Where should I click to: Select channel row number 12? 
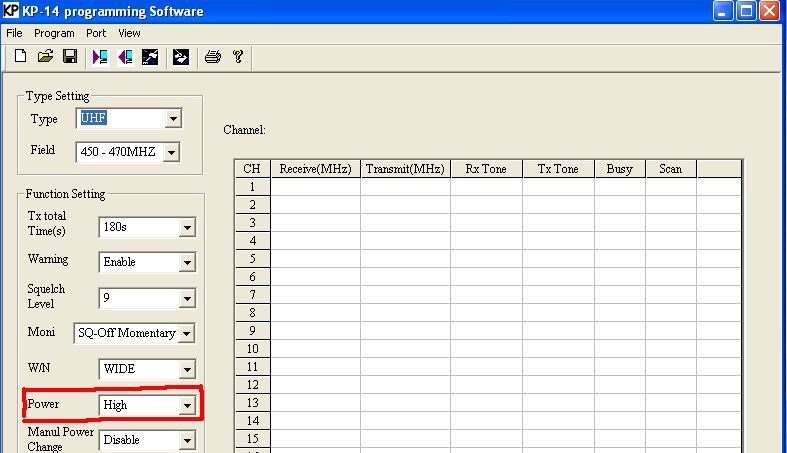pyautogui.click(x=252, y=385)
